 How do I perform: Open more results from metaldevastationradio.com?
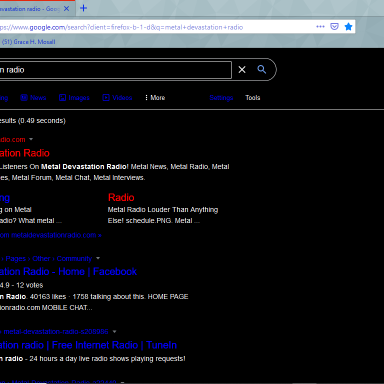pos(51,235)
